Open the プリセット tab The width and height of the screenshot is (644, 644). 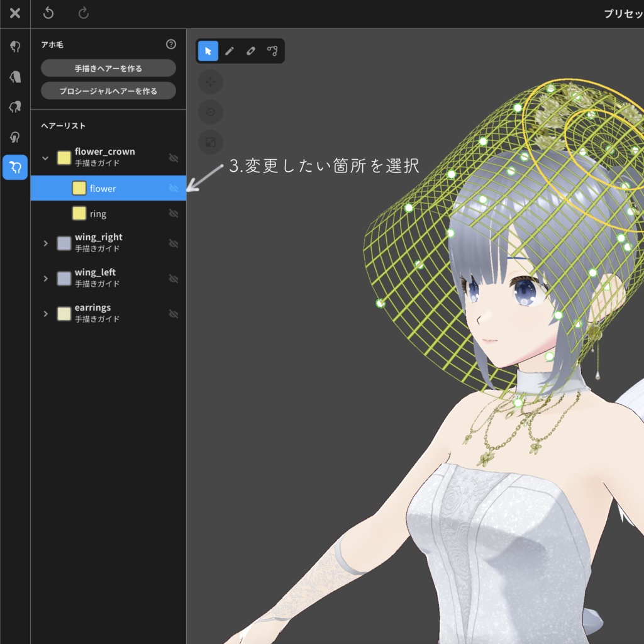tap(623, 13)
